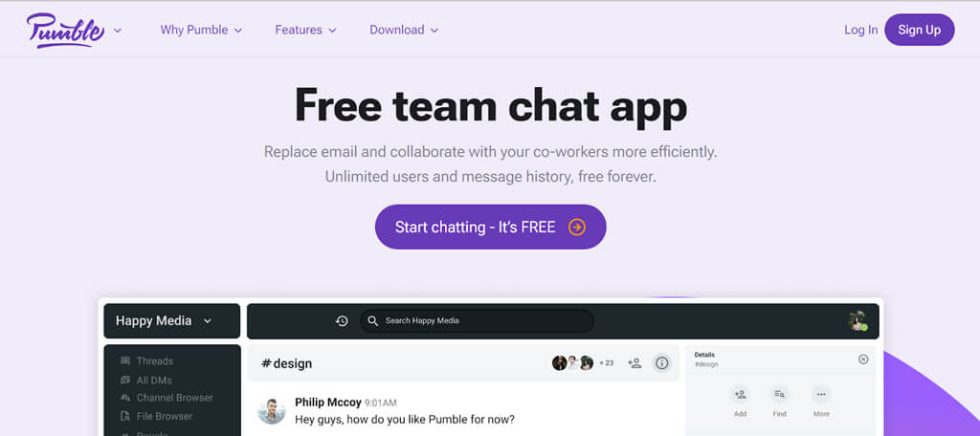Image resolution: width=980 pixels, height=436 pixels.
Task: View the channel member avatars
Action: tap(572, 363)
